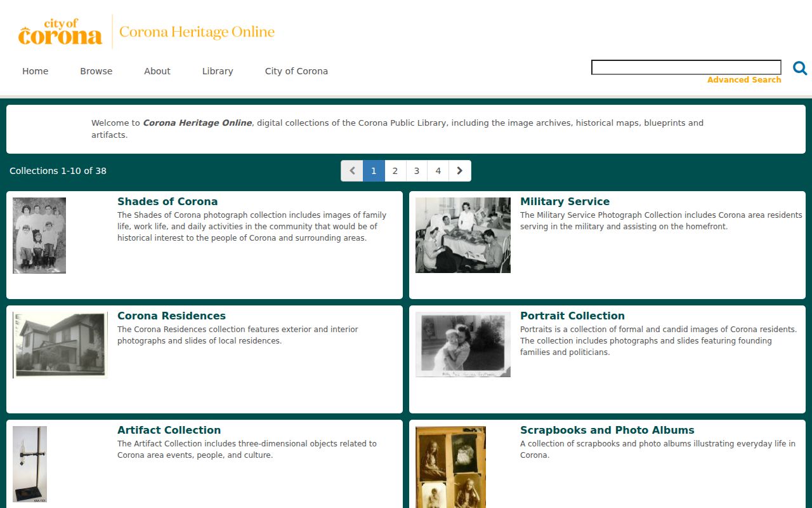Viewport: 812px width, 508px height.
Task: Click the Shades of Corona description text
Action: [x=252, y=227]
